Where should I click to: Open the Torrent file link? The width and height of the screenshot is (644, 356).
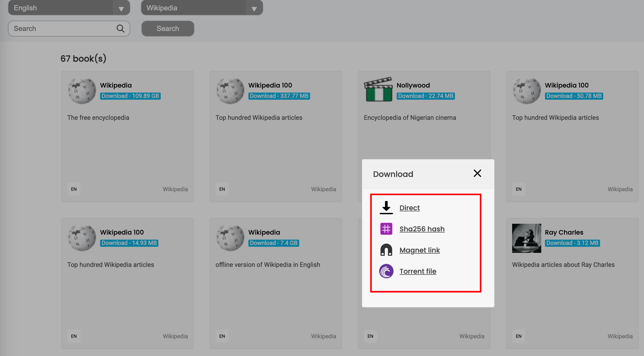(418, 271)
